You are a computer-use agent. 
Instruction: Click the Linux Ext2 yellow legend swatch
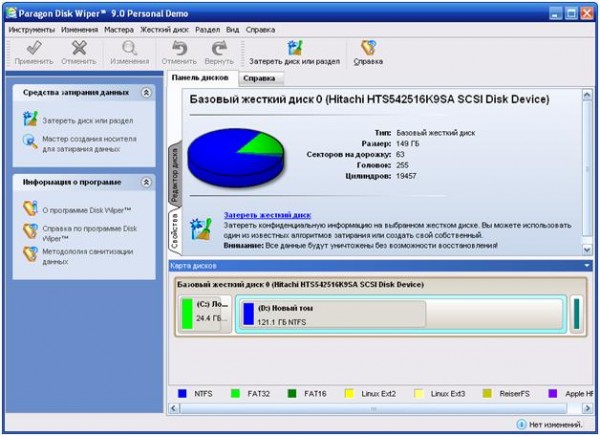(349, 394)
